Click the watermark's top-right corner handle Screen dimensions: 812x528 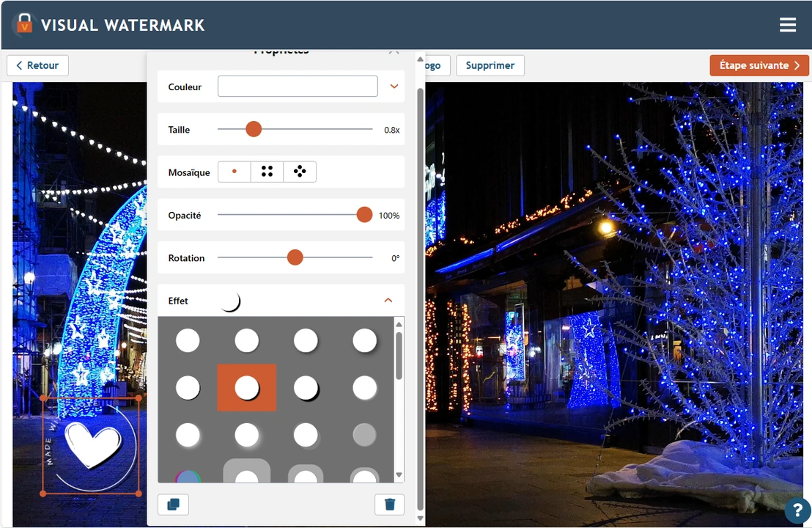tap(139, 398)
